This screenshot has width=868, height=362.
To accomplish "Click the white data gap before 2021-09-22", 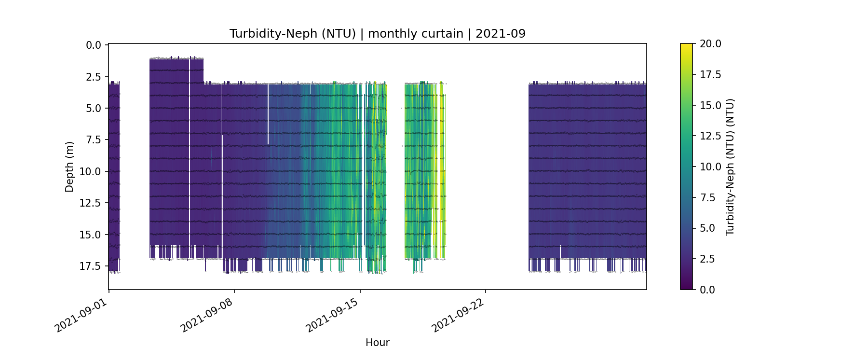I will [x=486, y=169].
